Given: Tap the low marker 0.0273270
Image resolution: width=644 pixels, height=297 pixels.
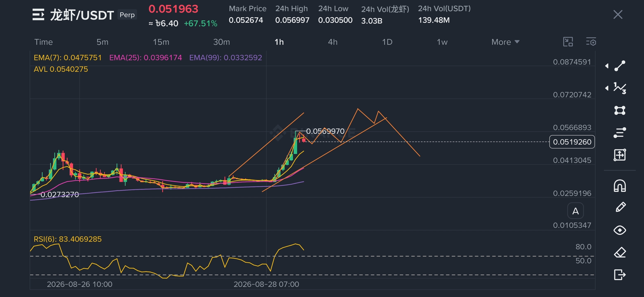Looking at the screenshot, I should pyautogui.click(x=60, y=194).
